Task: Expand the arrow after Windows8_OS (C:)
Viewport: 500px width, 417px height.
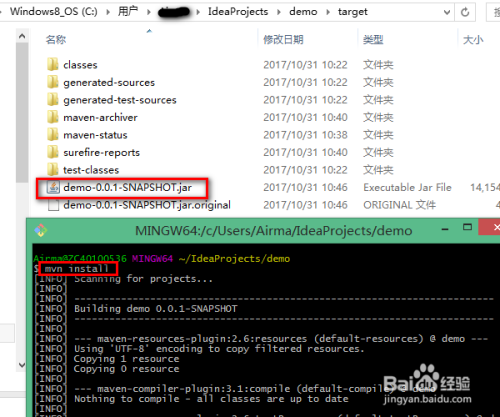Action: pos(108,12)
